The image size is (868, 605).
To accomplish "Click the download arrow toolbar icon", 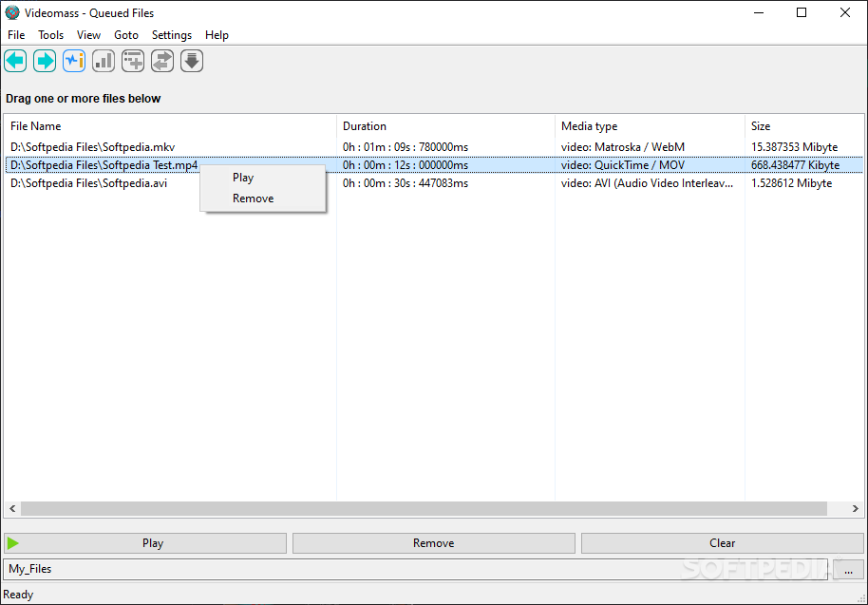I will [x=192, y=61].
